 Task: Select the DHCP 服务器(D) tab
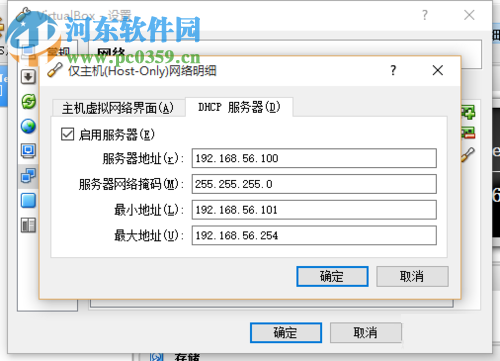(x=239, y=107)
